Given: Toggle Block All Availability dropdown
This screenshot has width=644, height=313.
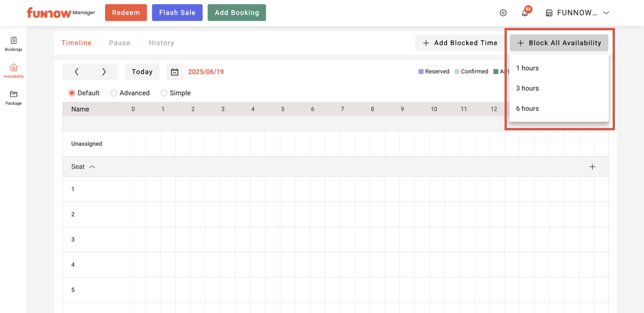Looking at the screenshot, I should click(559, 43).
